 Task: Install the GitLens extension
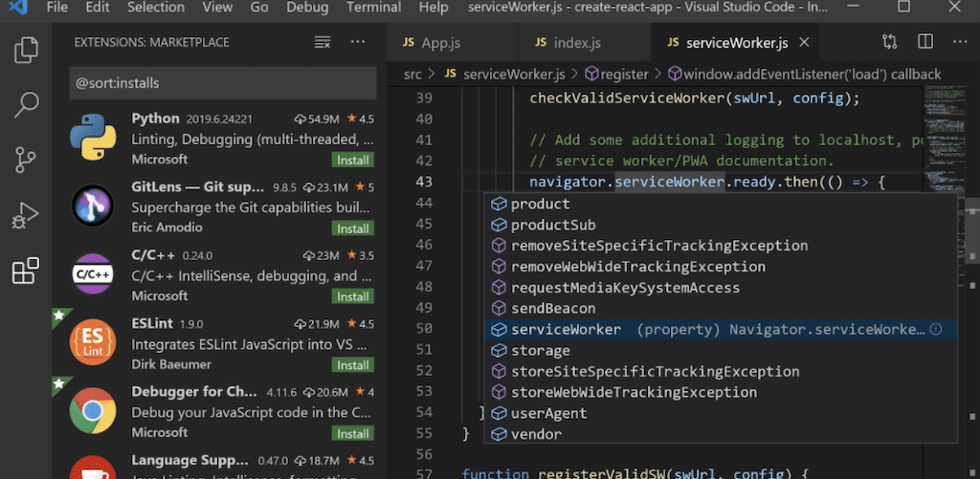[x=353, y=229]
